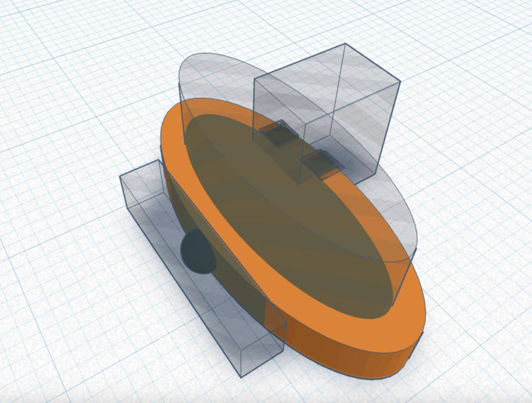Select the lower-right small rectangular slot
532x403 pixels.
[322, 165]
